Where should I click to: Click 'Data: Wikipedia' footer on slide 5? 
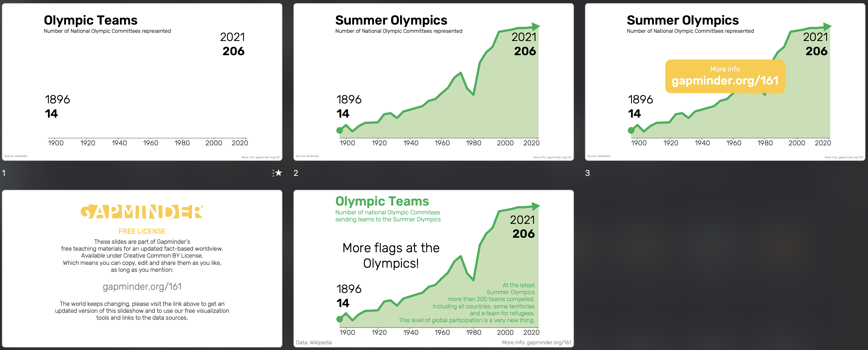tap(314, 342)
